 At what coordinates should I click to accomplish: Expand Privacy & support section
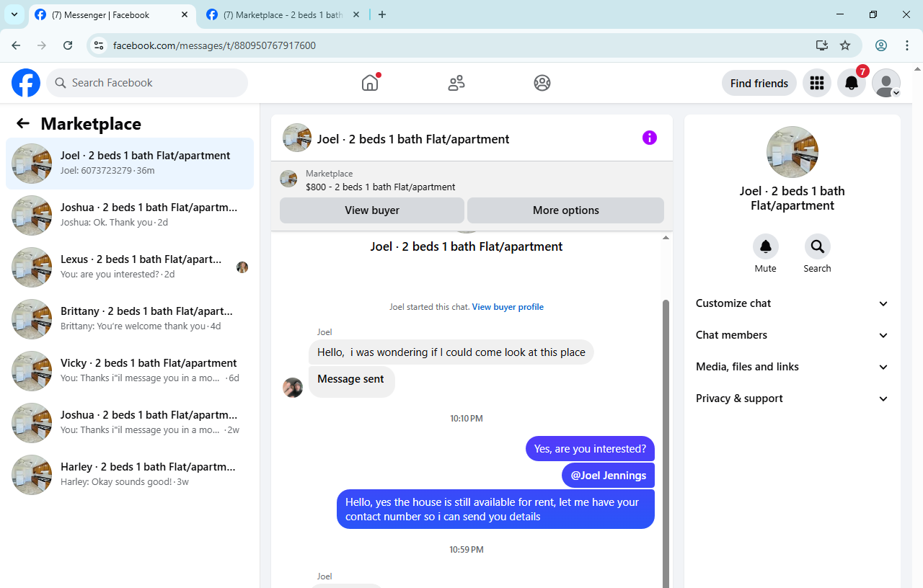click(792, 398)
